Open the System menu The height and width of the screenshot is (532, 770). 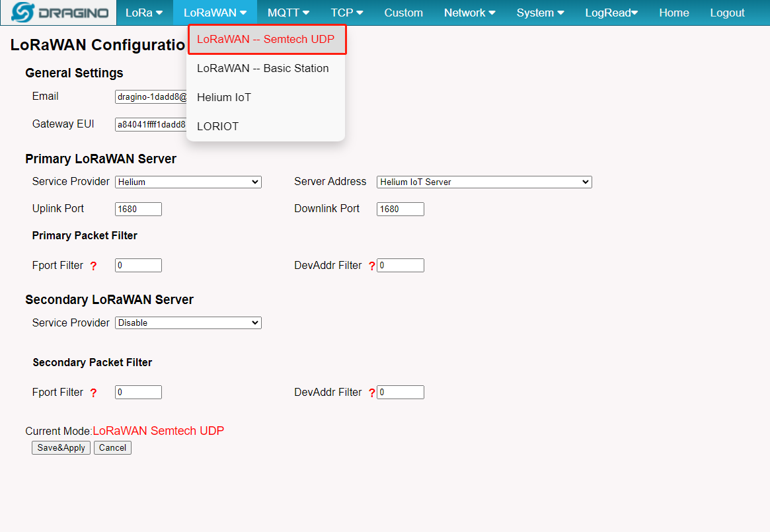(x=540, y=13)
